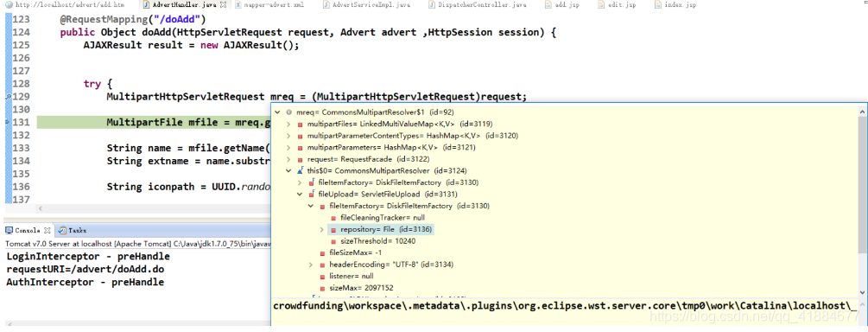
Task: Switch to the edit.jsp editor tab
Action: coord(617,4)
